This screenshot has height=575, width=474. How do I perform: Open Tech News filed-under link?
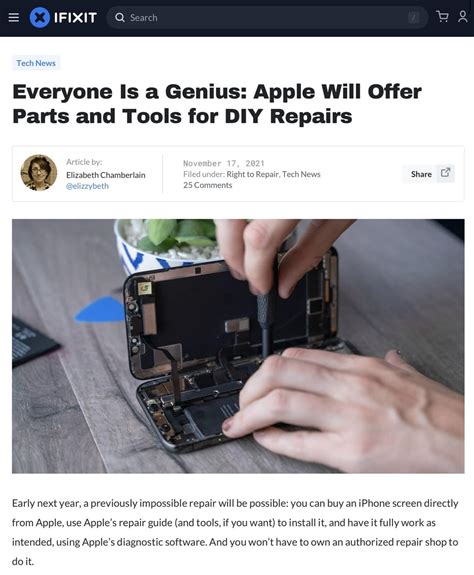301,174
